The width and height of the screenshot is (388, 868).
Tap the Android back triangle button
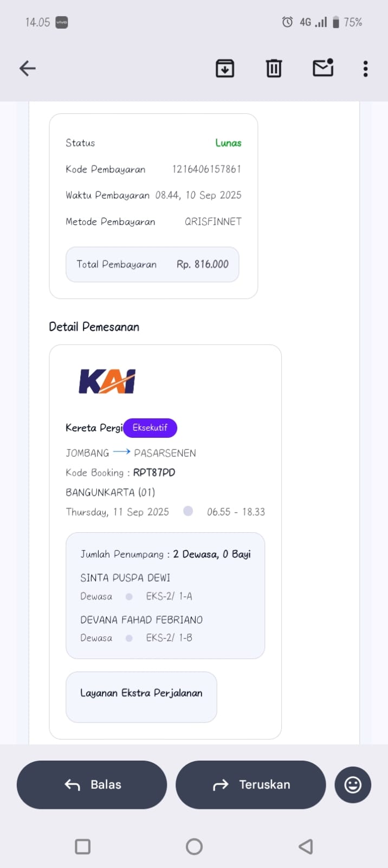[306, 846]
